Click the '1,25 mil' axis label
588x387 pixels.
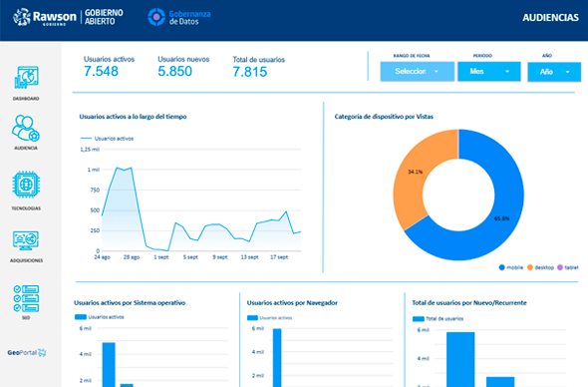[x=90, y=150]
